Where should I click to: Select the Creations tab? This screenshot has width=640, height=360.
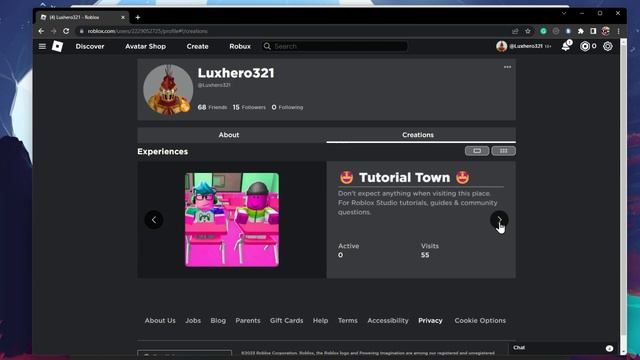coord(421,135)
